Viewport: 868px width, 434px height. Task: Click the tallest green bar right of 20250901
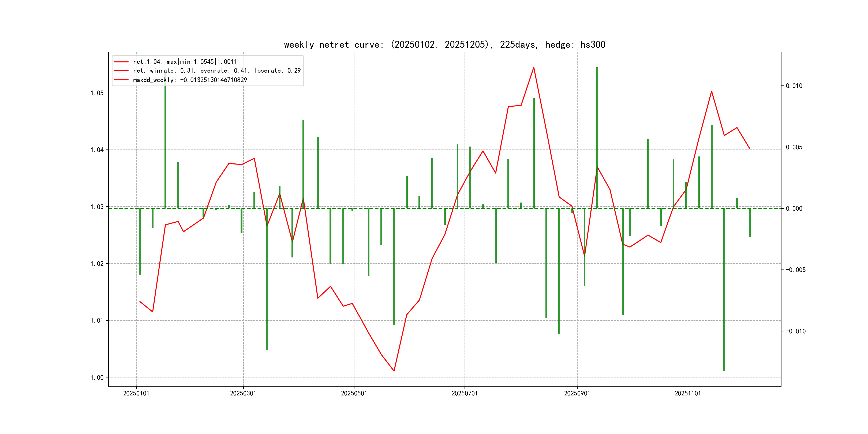point(597,135)
